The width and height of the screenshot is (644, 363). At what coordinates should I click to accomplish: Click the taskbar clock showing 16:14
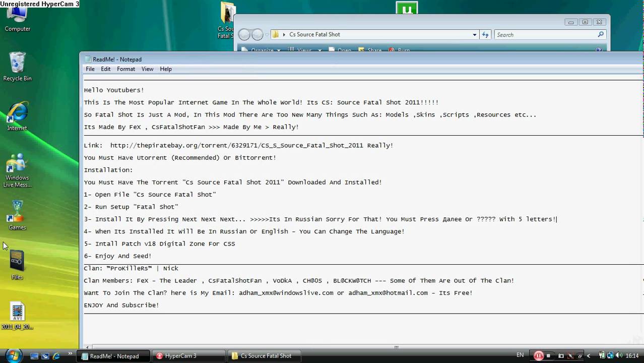tap(632, 355)
